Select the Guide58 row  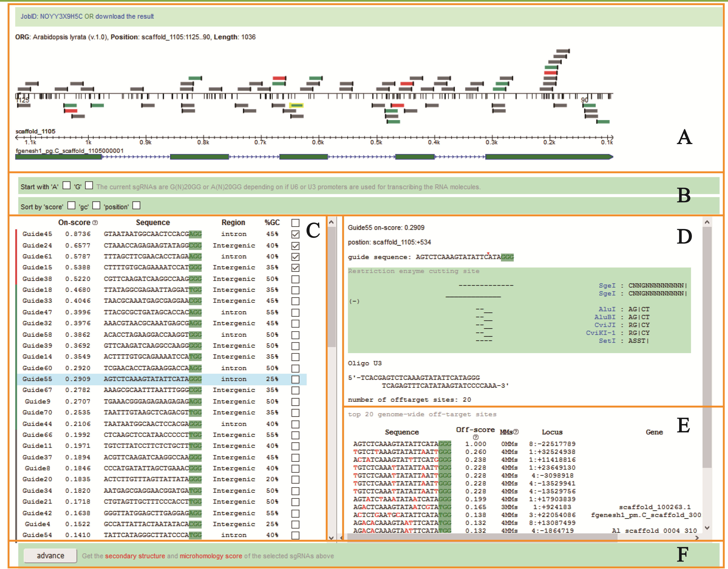[x=162, y=334]
